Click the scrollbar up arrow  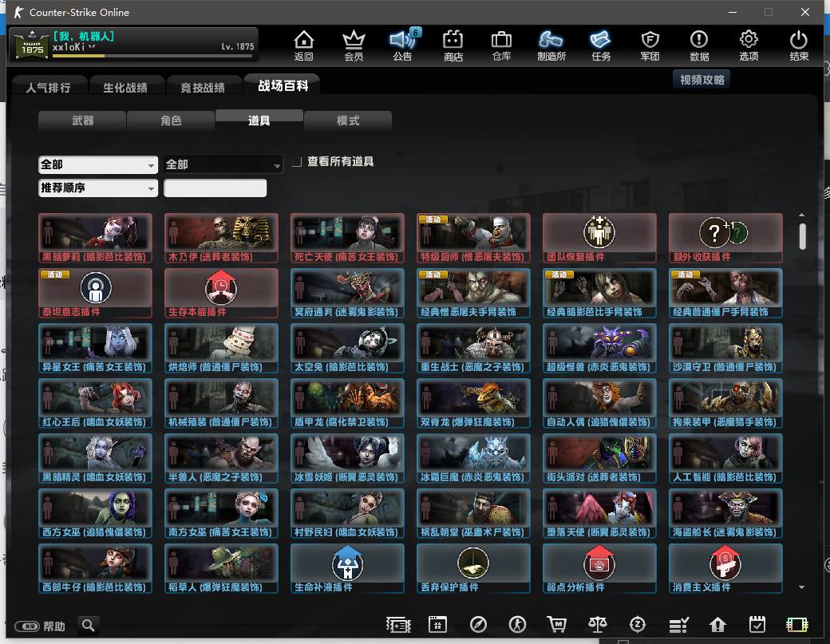click(802, 215)
